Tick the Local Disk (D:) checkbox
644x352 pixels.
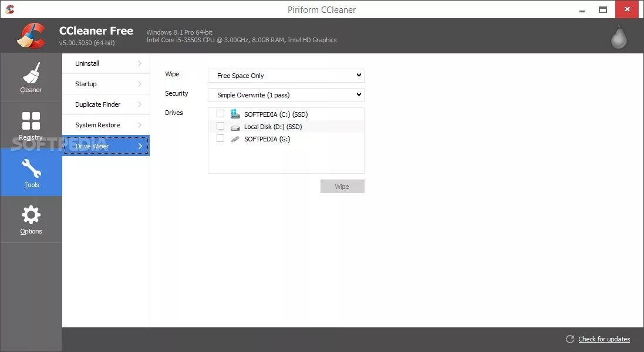(x=221, y=126)
